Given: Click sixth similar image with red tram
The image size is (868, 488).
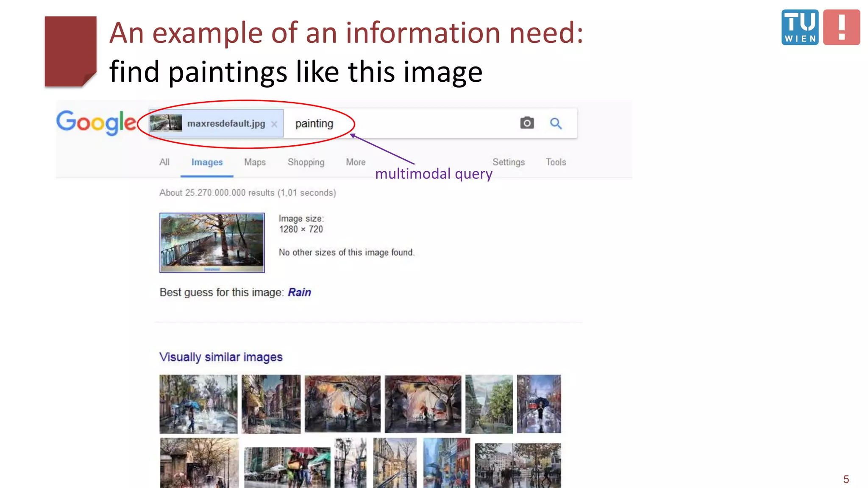Looking at the screenshot, I should coord(539,404).
